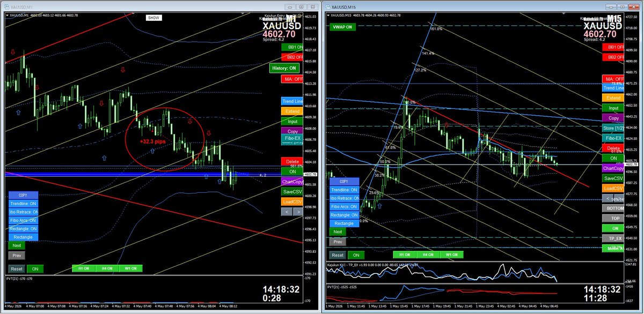The width and height of the screenshot is (644, 314).
Task: Toggle VWAP ON in M15 window
Action: pos(342,27)
